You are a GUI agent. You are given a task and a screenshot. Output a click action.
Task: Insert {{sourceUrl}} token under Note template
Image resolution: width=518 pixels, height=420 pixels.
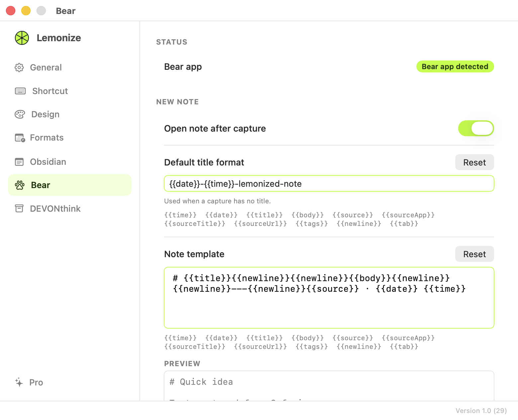[260, 347]
